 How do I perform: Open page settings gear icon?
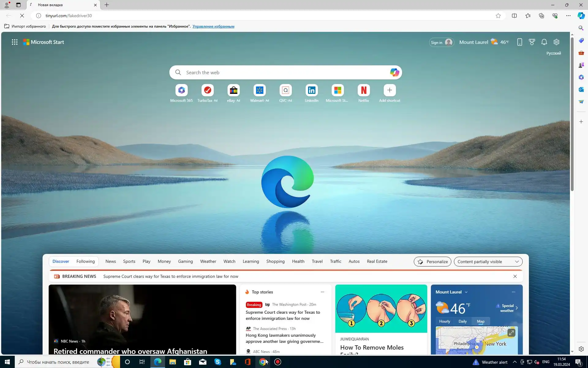(556, 42)
